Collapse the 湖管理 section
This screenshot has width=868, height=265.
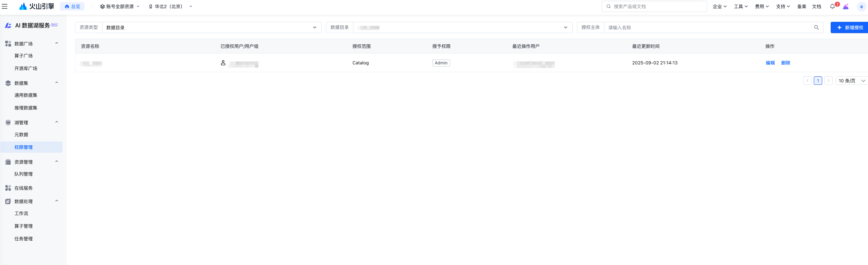[x=57, y=122]
